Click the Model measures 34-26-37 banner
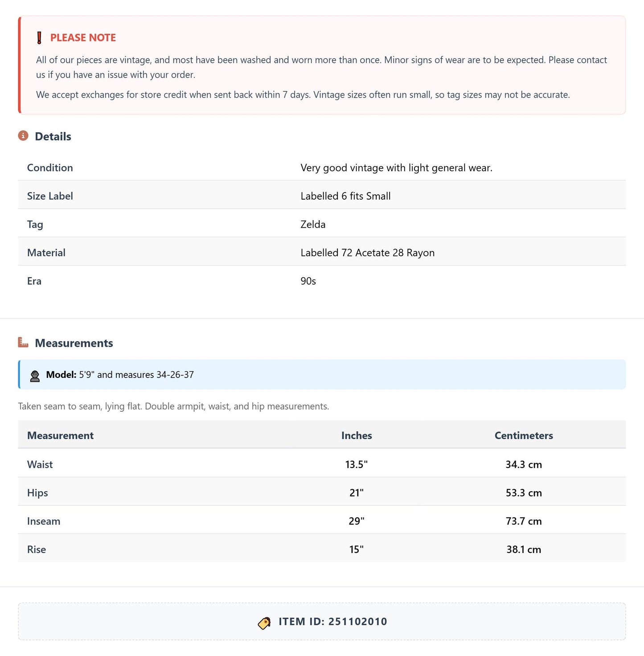Viewport: 644px width, 656px height. click(x=322, y=374)
